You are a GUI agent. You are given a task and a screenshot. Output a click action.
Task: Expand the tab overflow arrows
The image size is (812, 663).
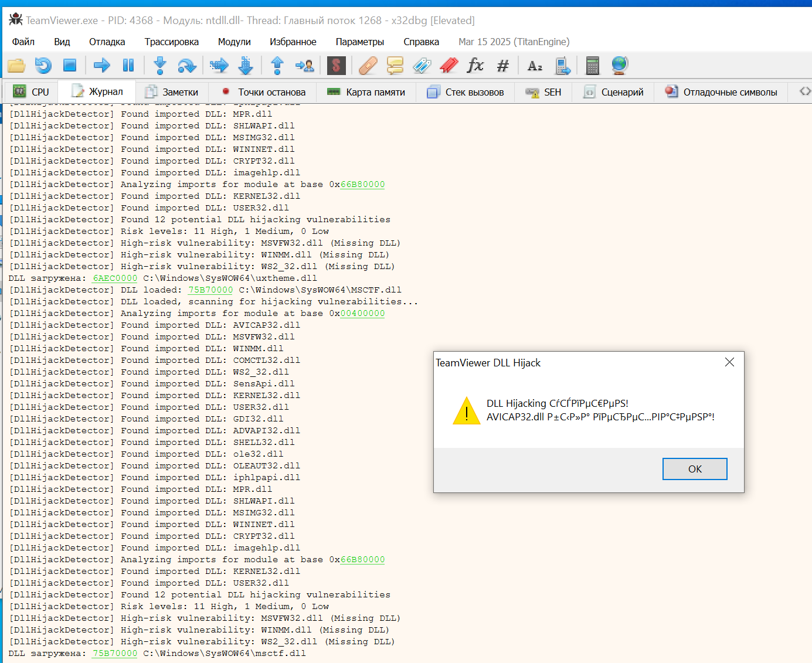coord(805,91)
